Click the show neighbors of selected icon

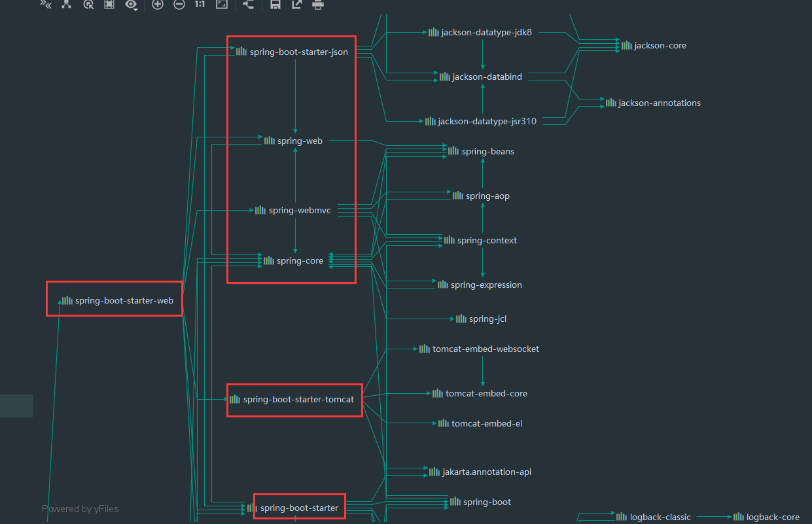88,5
